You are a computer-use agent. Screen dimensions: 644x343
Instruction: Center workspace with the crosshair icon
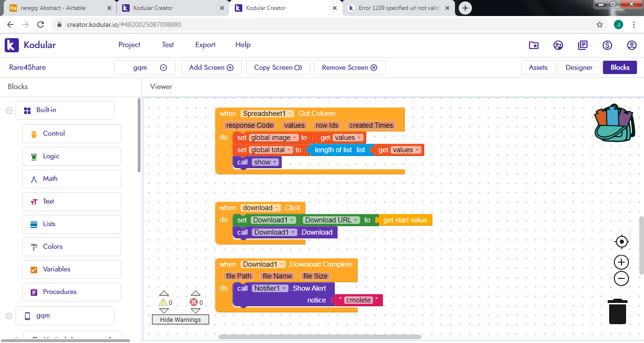pyautogui.click(x=622, y=242)
